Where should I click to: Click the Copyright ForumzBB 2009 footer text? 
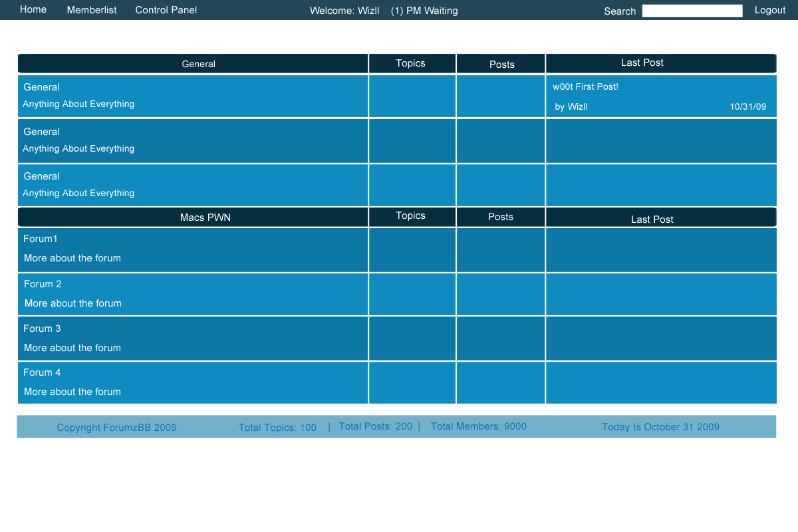click(x=116, y=428)
